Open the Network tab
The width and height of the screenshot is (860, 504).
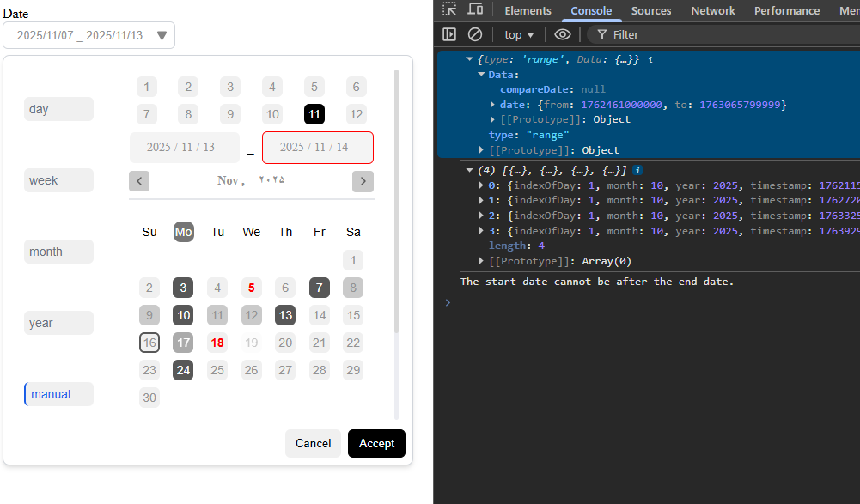tap(712, 10)
